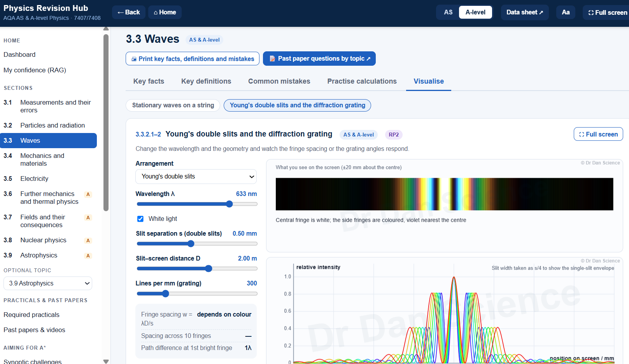Go to 3.2 Particles and radiation
629x364 pixels.
tap(48, 125)
